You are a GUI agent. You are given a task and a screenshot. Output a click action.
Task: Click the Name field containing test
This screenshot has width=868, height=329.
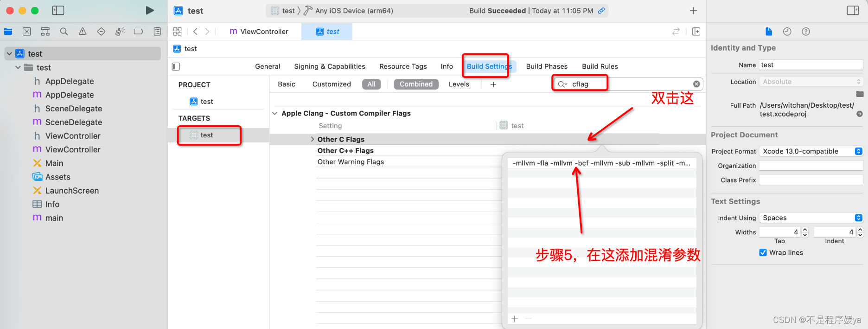click(811, 65)
